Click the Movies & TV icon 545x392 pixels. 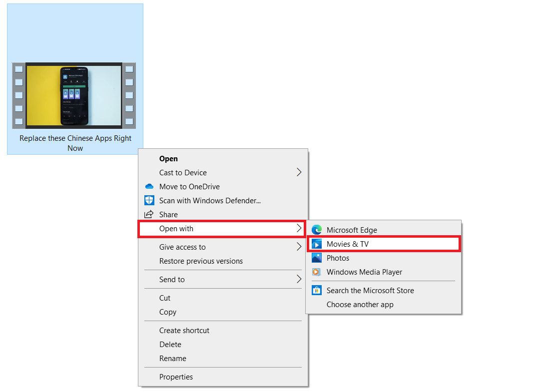pyautogui.click(x=317, y=244)
